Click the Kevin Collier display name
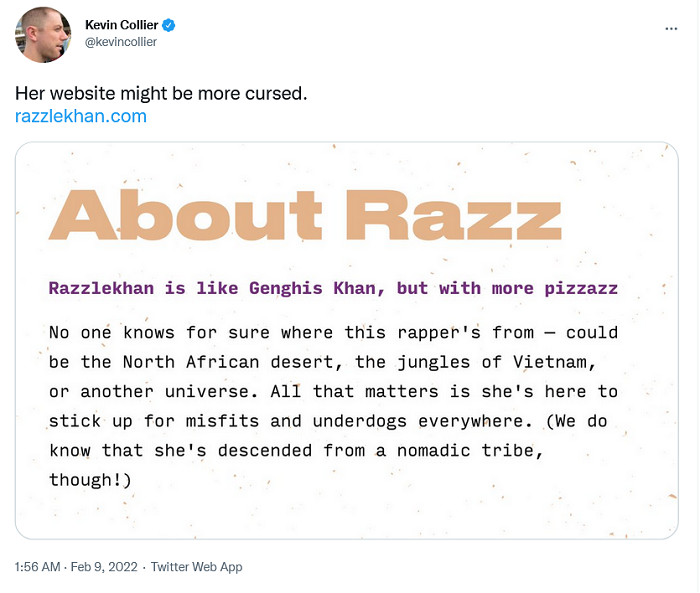Screen dimensions: 700x593 pyautogui.click(x=127, y=24)
